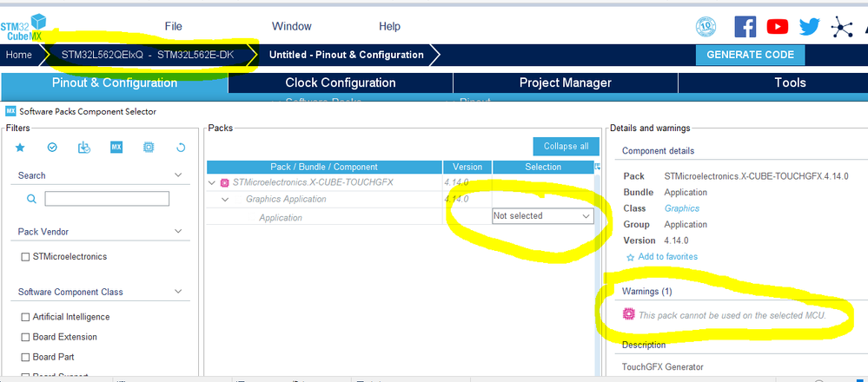Tick the Board Part checkbox
Viewport: 868px width, 382px height.
click(x=25, y=357)
